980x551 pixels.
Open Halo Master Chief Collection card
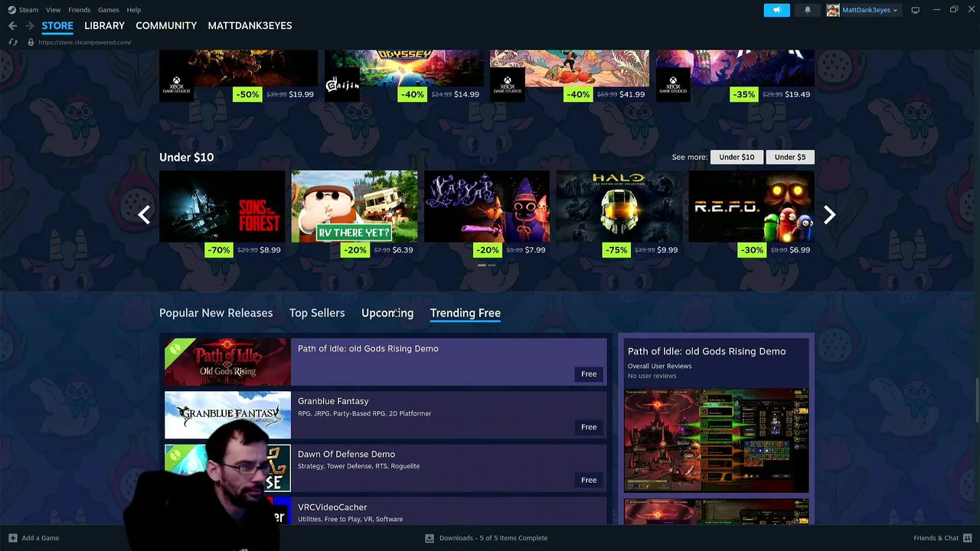tap(619, 214)
